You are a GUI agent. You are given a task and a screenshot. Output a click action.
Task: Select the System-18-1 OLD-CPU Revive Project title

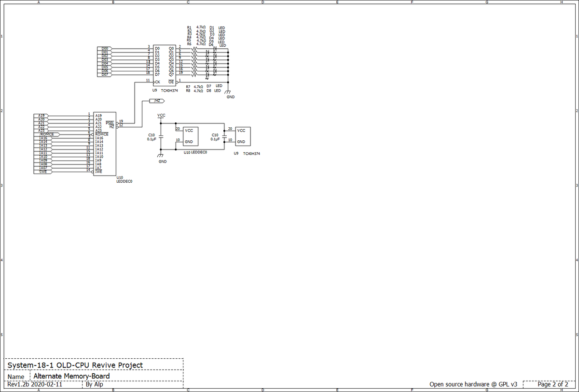tap(75, 365)
